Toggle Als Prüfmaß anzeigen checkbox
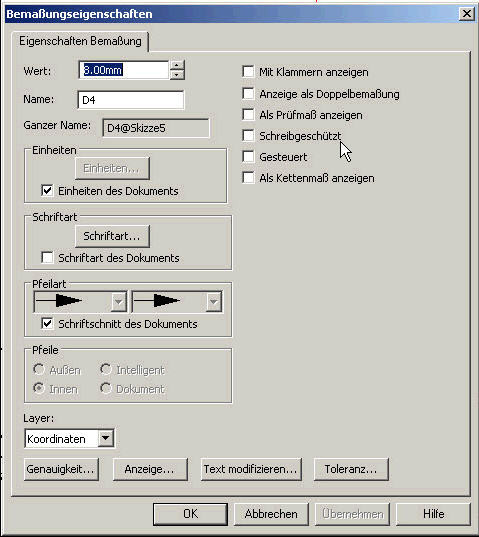 pyautogui.click(x=248, y=115)
